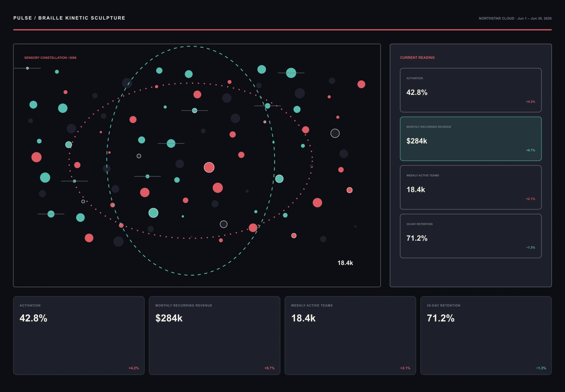Open the highlighted Monthly Recurring Revenue reading card

tap(471, 139)
